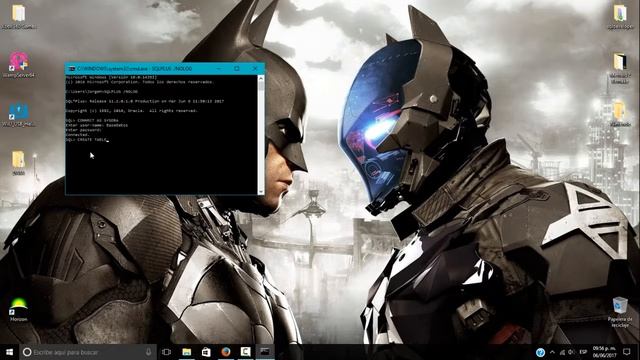This screenshot has width=640, height=360.
Task: Launch Firefox from the taskbar
Action: pos(226,352)
